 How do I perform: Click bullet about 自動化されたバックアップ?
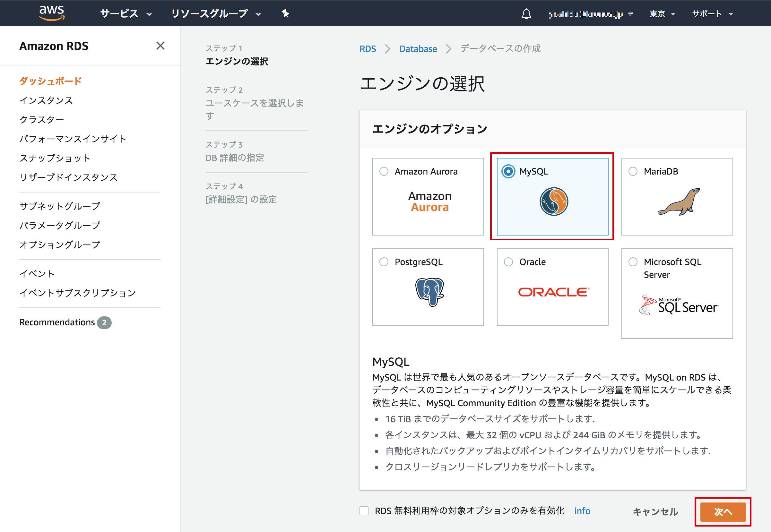coord(548,451)
